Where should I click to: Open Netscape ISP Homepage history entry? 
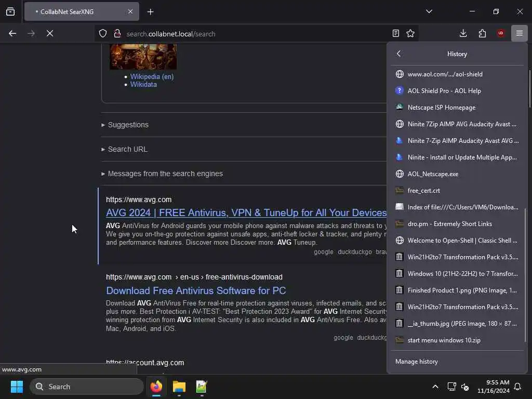[457, 107]
